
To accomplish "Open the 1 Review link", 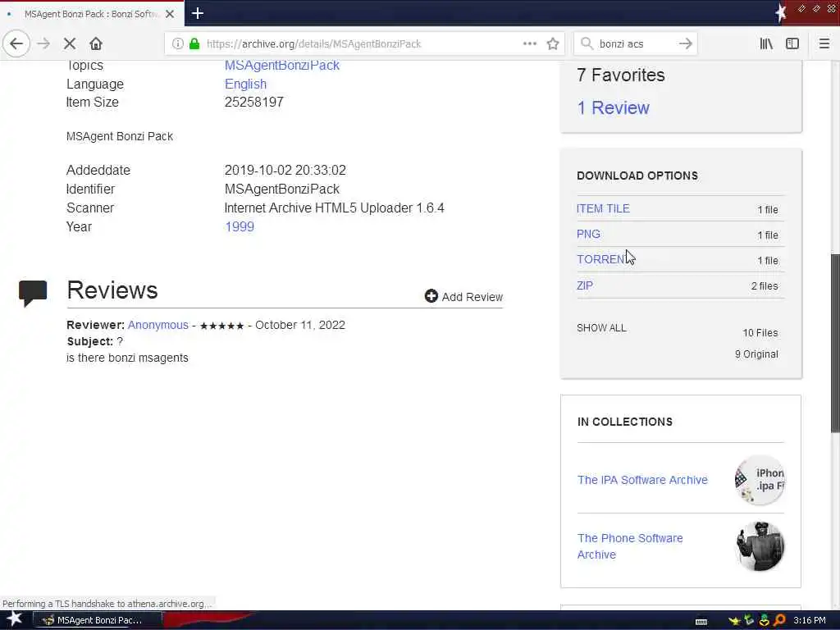I will 613,107.
